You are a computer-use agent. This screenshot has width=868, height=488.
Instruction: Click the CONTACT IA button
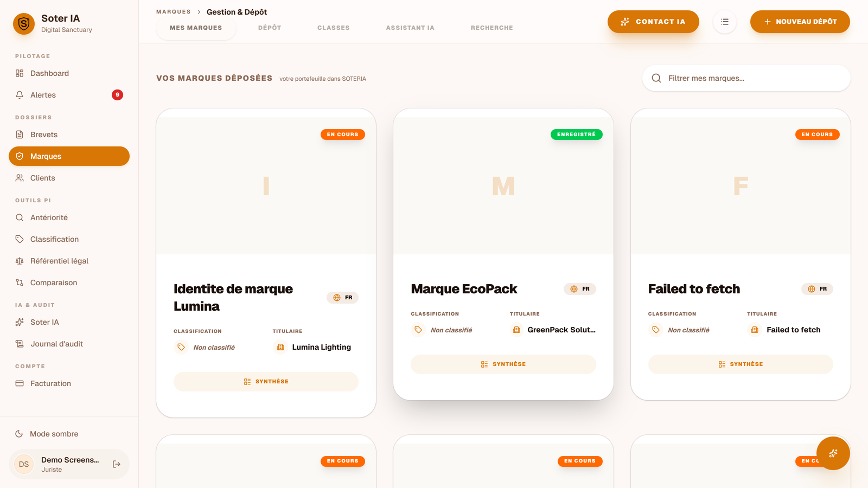653,22
